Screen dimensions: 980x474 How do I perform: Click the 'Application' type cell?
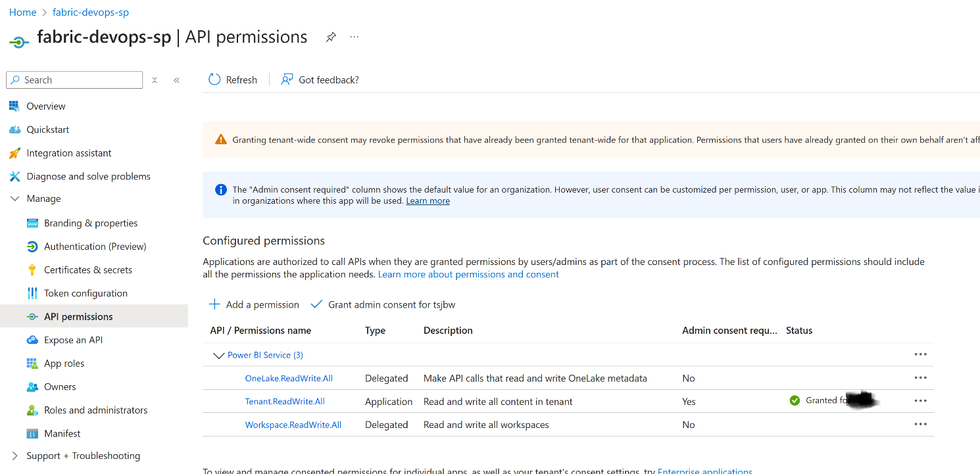(x=389, y=401)
